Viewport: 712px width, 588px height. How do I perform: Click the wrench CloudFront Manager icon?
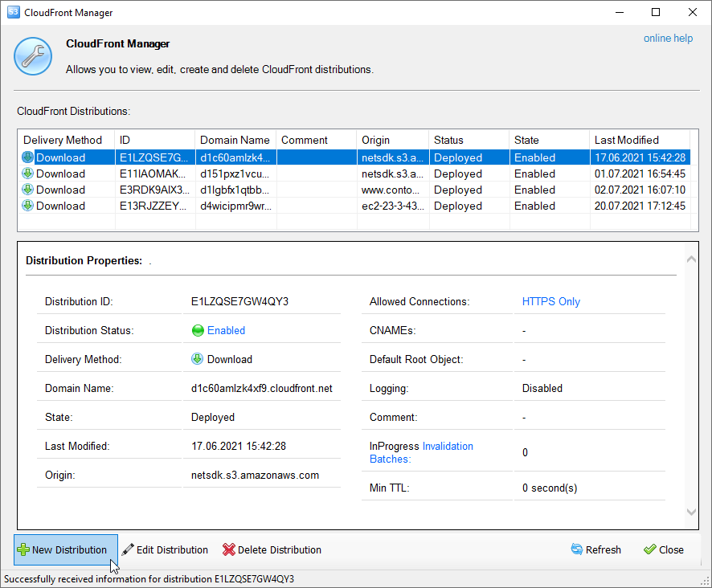click(x=33, y=56)
